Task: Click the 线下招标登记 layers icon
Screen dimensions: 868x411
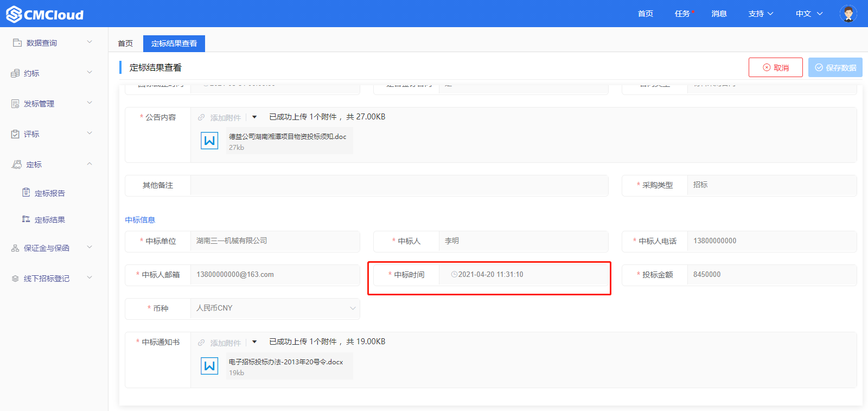Action: [x=15, y=278]
